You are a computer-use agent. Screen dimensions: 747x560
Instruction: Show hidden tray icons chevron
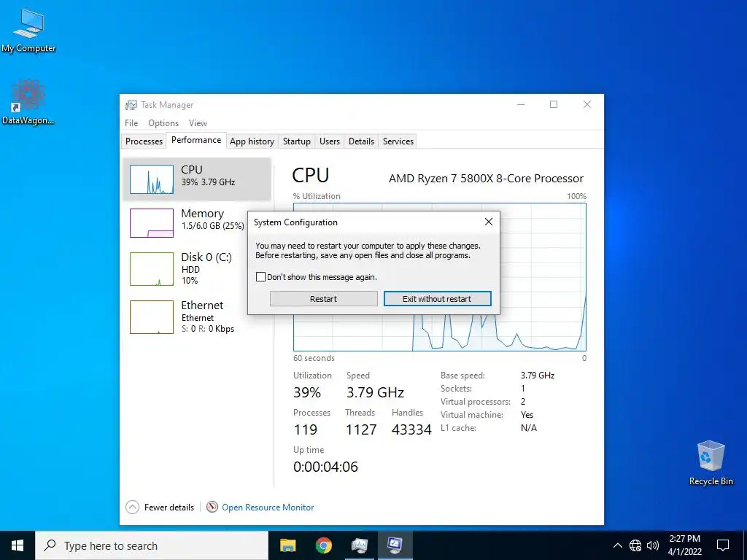click(x=617, y=545)
